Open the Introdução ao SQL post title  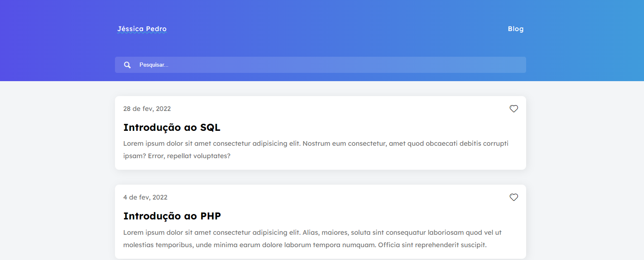[x=172, y=128]
